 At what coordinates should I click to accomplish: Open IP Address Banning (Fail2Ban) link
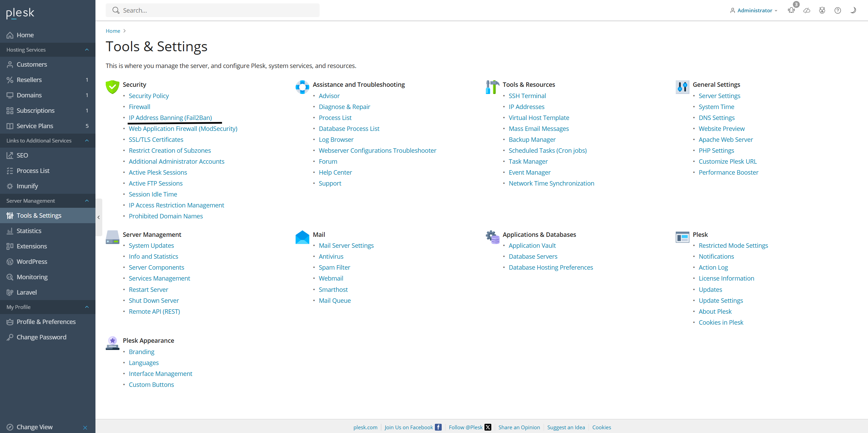[170, 118]
